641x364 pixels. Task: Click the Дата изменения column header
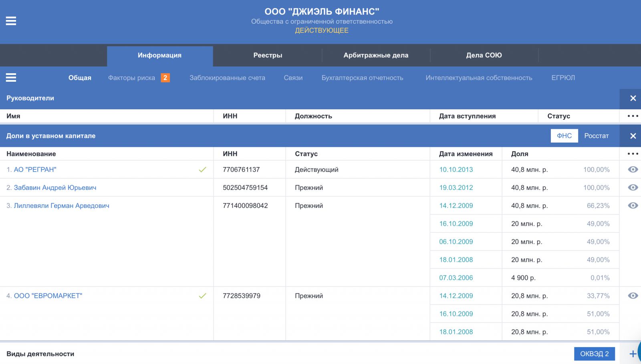[466, 154]
